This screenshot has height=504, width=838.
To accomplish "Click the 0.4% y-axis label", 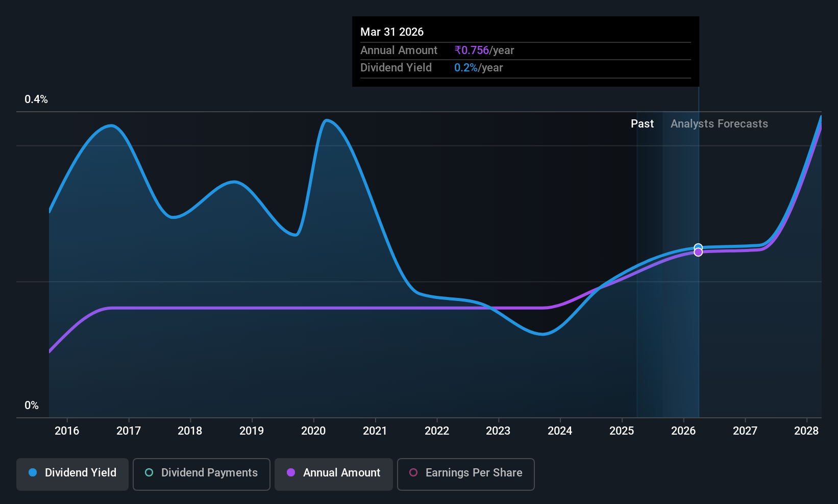I will pos(36,99).
